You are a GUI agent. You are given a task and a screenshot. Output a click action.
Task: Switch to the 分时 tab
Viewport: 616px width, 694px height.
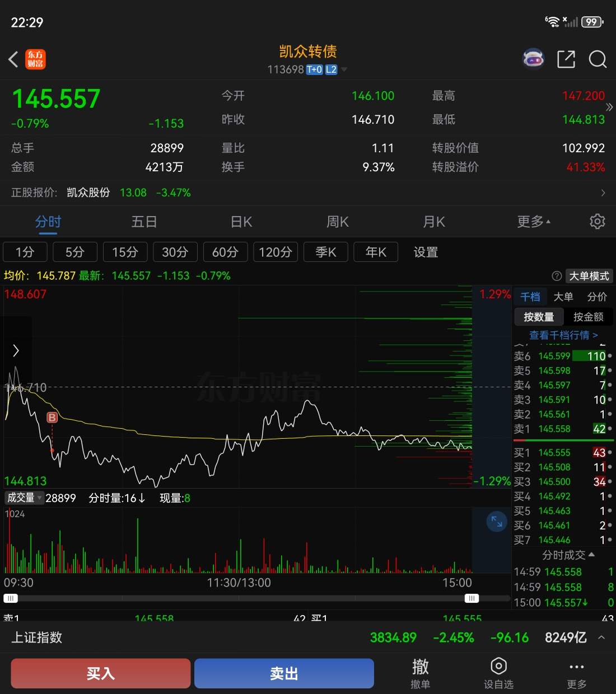pyautogui.click(x=48, y=222)
